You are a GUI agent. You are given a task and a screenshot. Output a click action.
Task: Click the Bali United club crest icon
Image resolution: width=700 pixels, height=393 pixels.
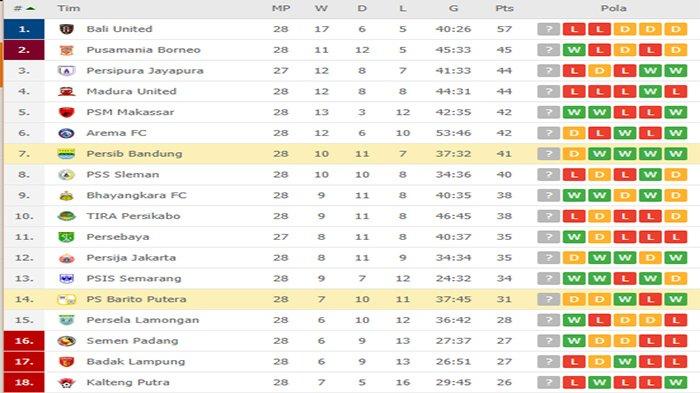(x=67, y=29)
